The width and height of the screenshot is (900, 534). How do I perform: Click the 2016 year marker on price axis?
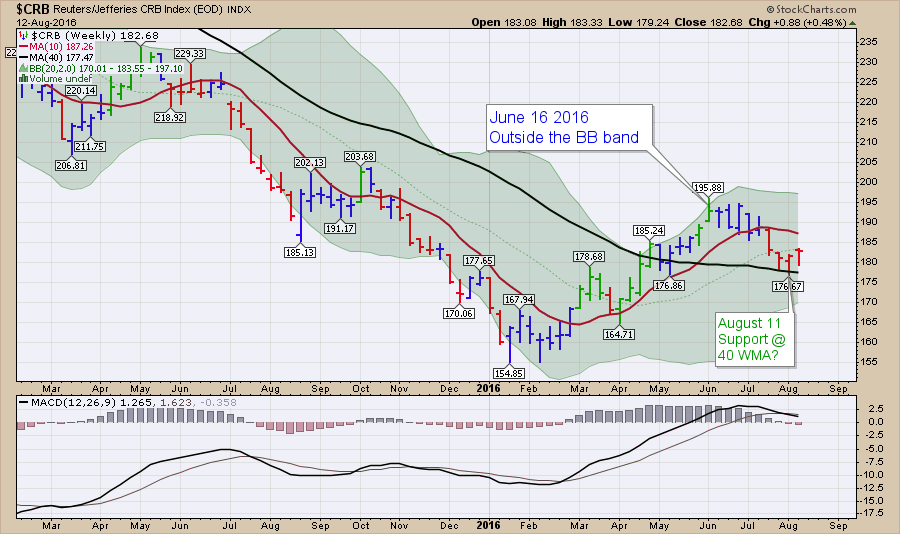click(x=488, y=388)
